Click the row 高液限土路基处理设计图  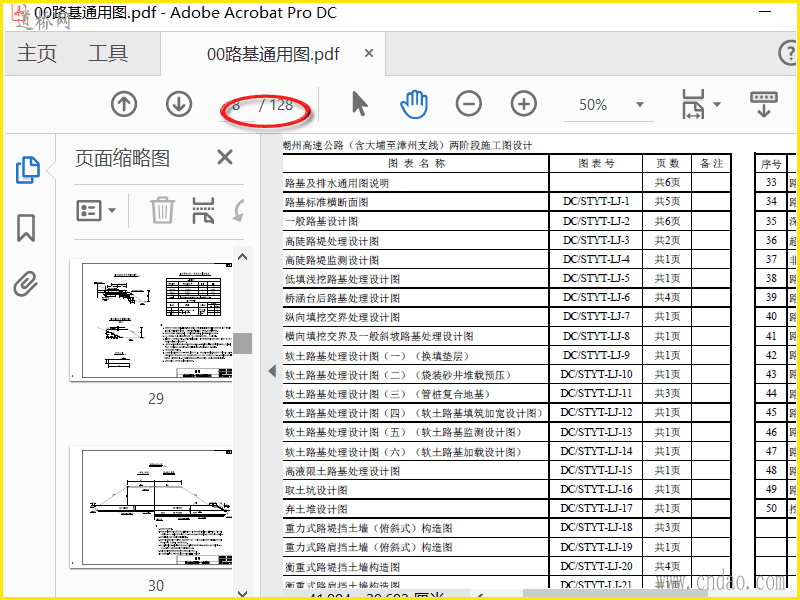[x=507, y=470]
